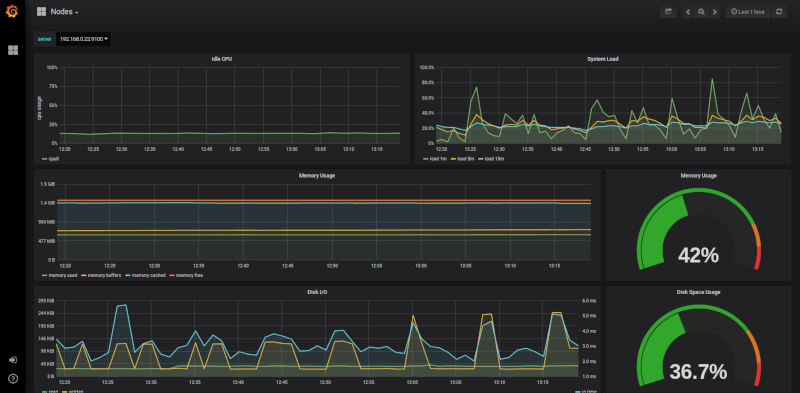Click the cpu usage y-axis label
The width and height of the screenshot is (800, 393).
pos(39,108)
